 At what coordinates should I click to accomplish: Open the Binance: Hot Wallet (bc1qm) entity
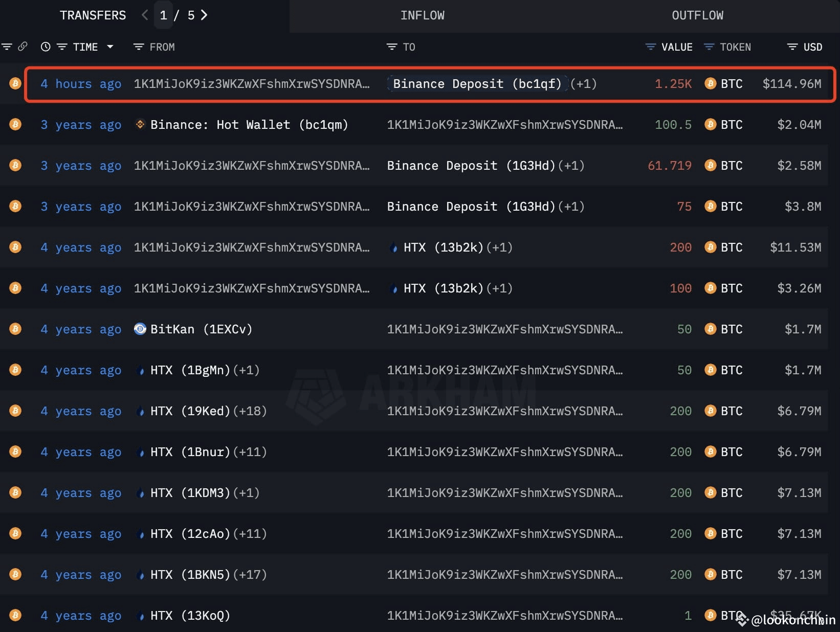coord(249,125)
